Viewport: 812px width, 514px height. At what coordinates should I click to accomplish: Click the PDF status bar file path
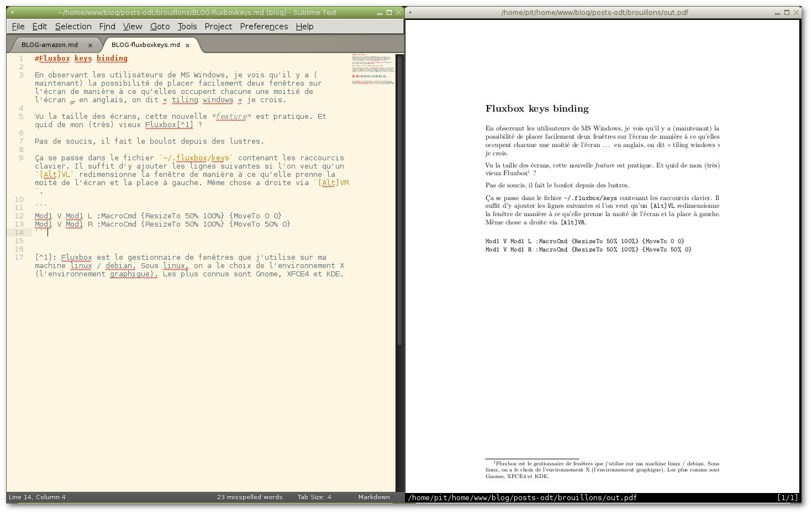(523, 497)
